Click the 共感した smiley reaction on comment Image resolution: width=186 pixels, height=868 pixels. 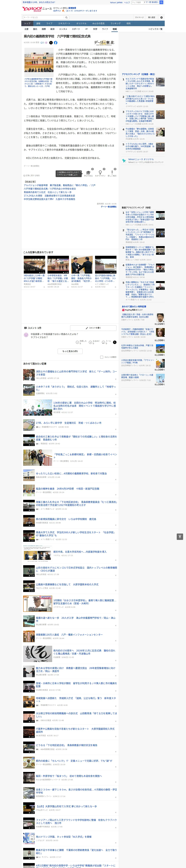(x=77, y=342)
